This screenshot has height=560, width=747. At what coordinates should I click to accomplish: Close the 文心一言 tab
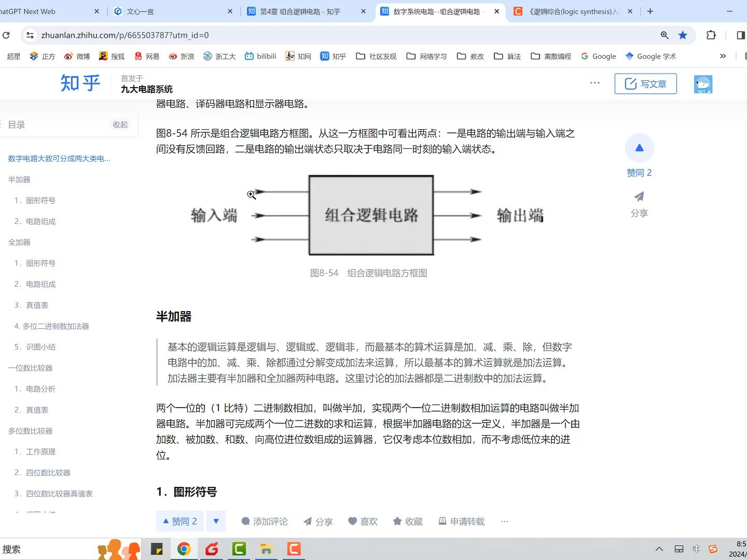point(230,11)
